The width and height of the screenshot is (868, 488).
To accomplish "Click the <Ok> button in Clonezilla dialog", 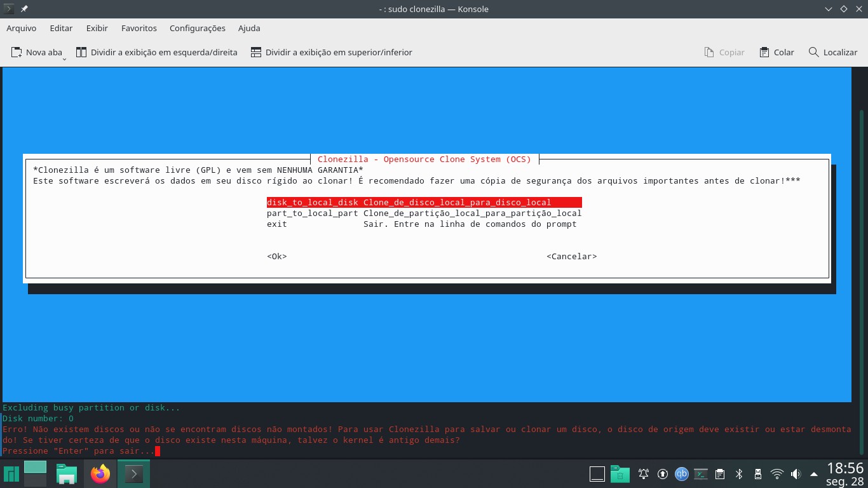I will [x=277, y=256].
